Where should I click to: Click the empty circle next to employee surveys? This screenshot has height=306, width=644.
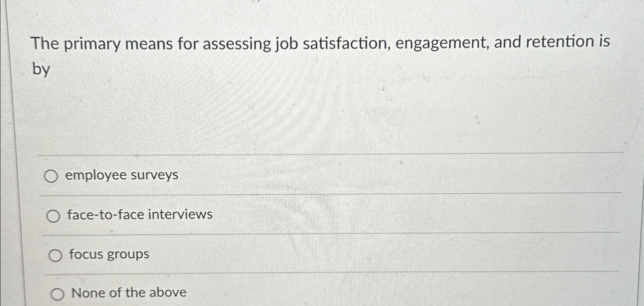[52, 176]
